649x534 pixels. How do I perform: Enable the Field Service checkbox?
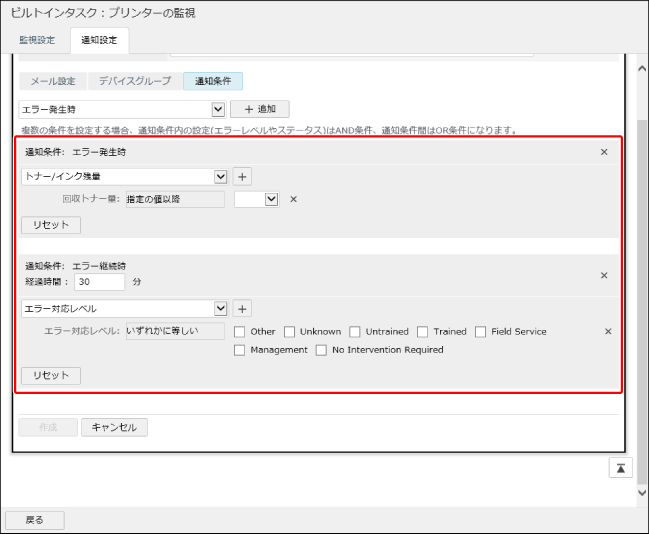(481, 332)
